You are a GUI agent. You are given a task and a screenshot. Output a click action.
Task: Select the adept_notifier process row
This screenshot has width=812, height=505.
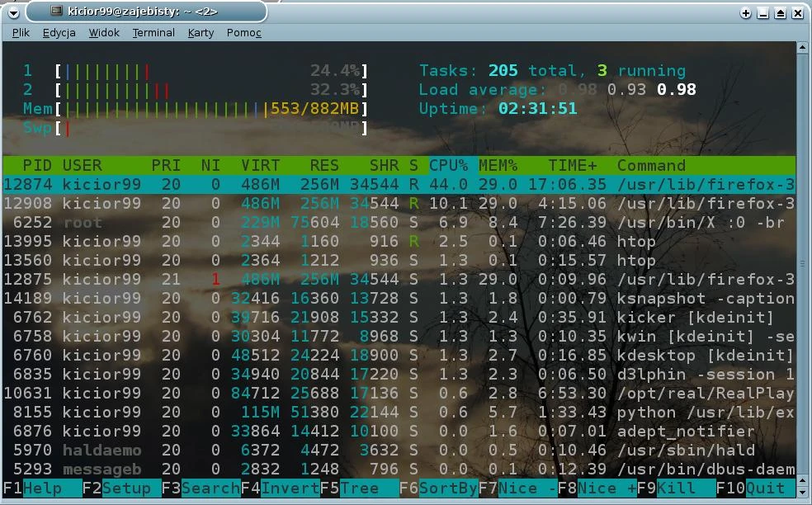pyautogui.click(x=399, y=431)
